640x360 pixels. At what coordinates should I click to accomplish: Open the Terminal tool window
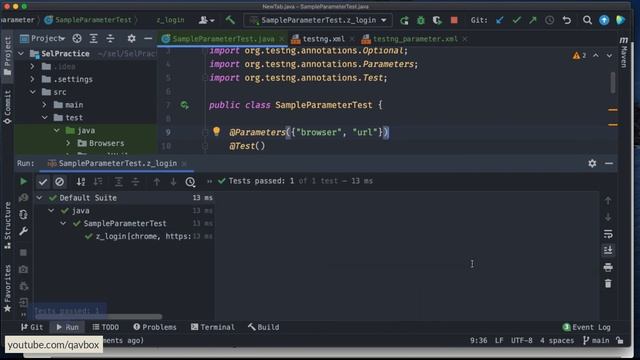pyautogui.click(x=213, y=327)
